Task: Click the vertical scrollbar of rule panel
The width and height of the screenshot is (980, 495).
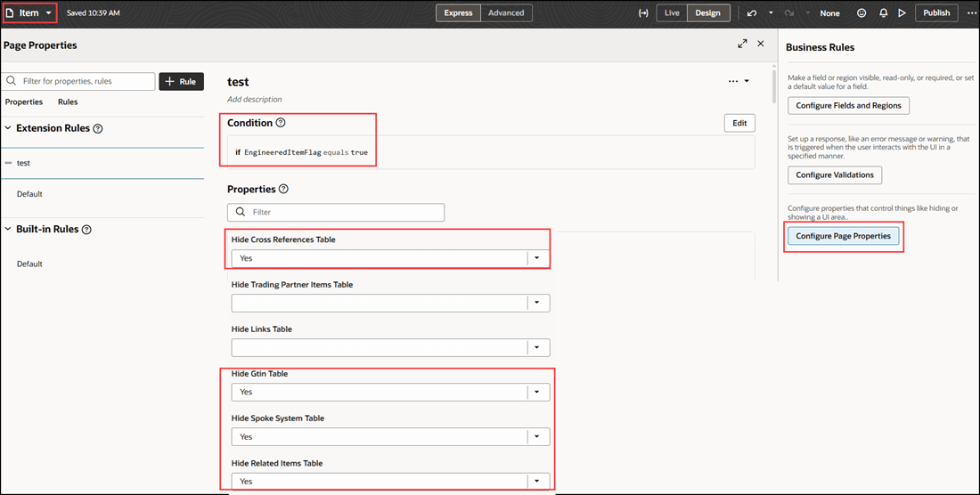Action: click(x=774, y=86)
